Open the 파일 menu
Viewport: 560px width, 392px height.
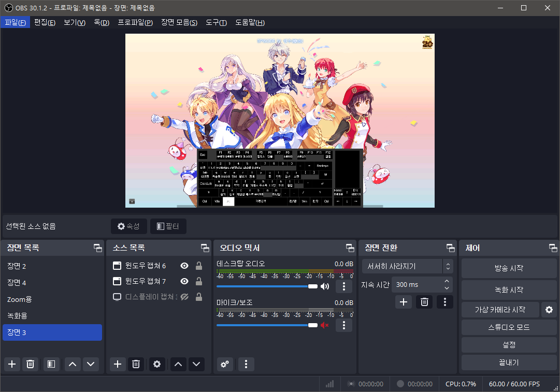click(16, 22)
